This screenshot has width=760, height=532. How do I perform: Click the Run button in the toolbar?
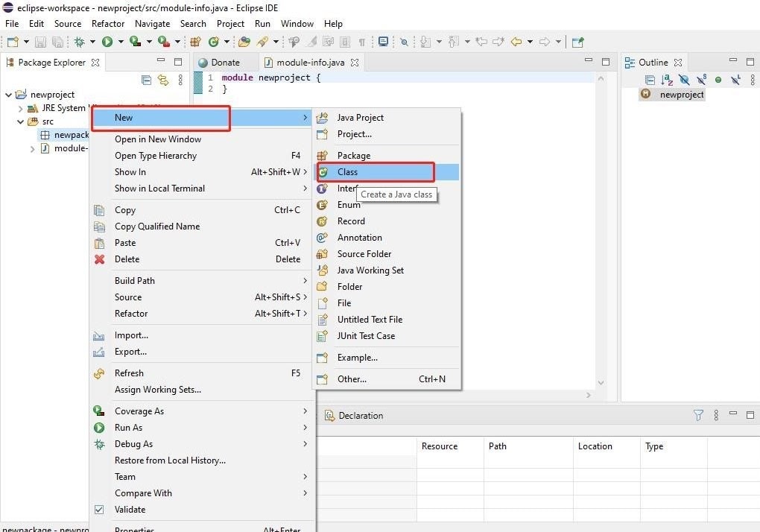tap(107, 42)
